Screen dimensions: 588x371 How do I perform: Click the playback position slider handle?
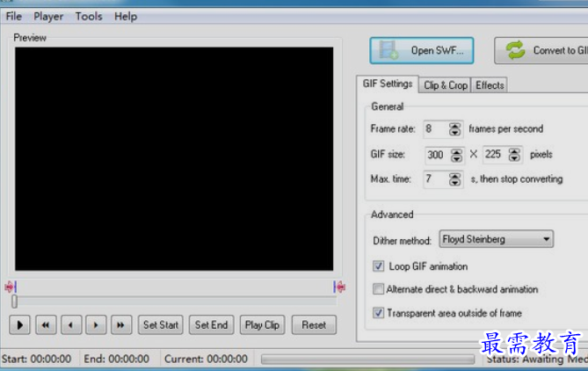pos(14,302)
